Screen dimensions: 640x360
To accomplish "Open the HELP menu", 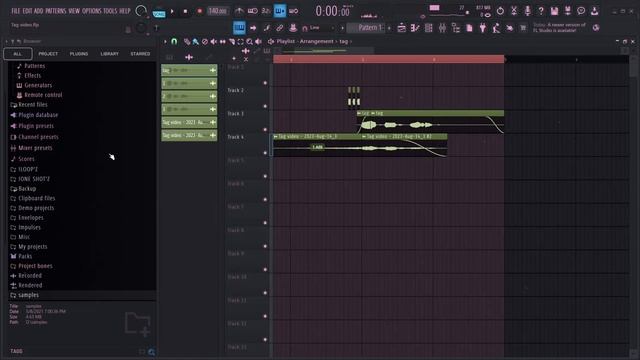I will 124,11.
